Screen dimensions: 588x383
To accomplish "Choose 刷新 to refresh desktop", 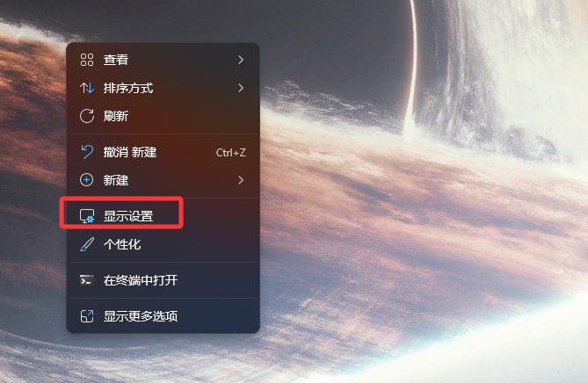I will coord(163,116).
